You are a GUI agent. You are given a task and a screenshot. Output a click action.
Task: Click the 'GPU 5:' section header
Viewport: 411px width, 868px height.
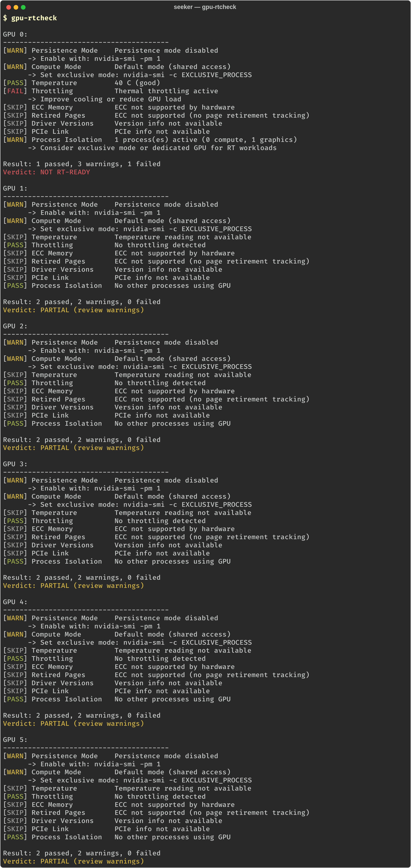(x=15, y=740)
